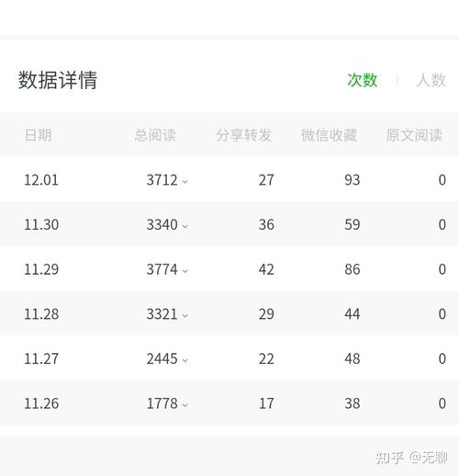Click total reads value 3340
459x476 pixels.
click(162, 224)
